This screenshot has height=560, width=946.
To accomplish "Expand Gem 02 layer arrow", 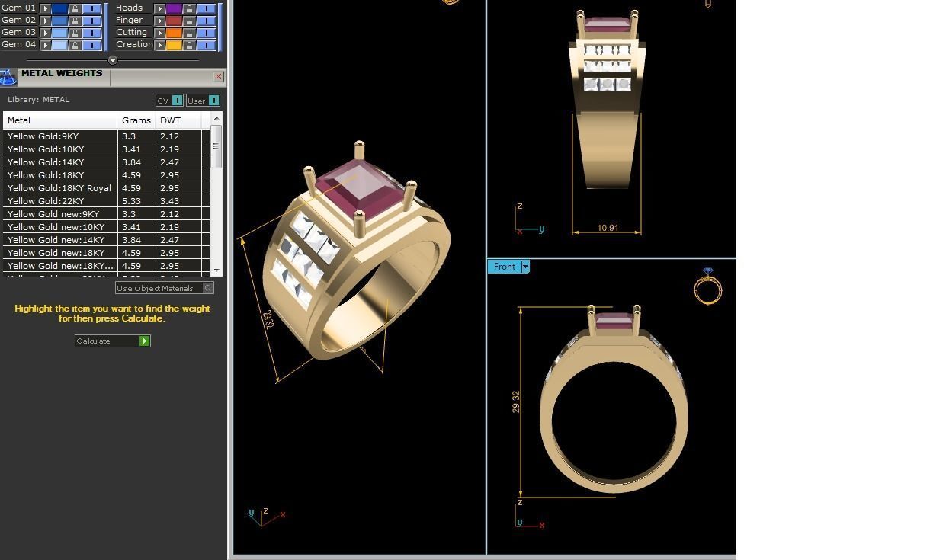I will [x=46, y=21].
